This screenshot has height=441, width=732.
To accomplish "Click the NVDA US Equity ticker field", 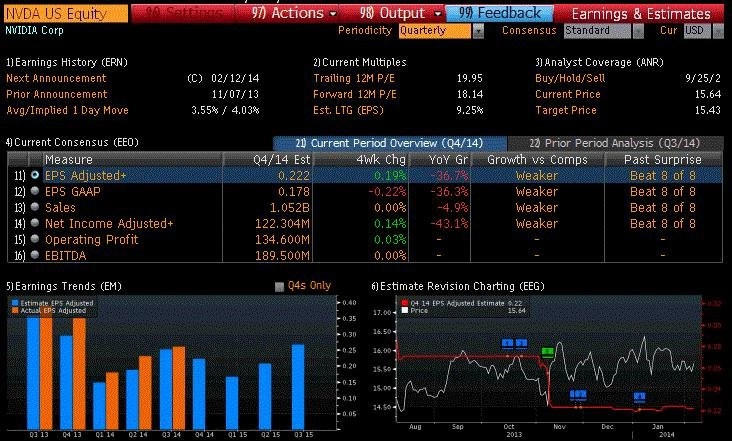I will (x=66, y=14).
